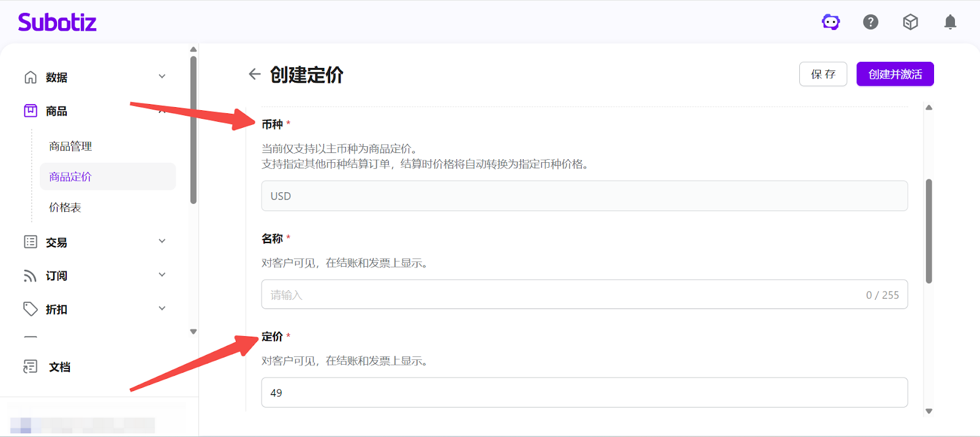Go back using the arrow beside 创建定价
The height and width of the screenshot is (437, 980).
(254, 75)
